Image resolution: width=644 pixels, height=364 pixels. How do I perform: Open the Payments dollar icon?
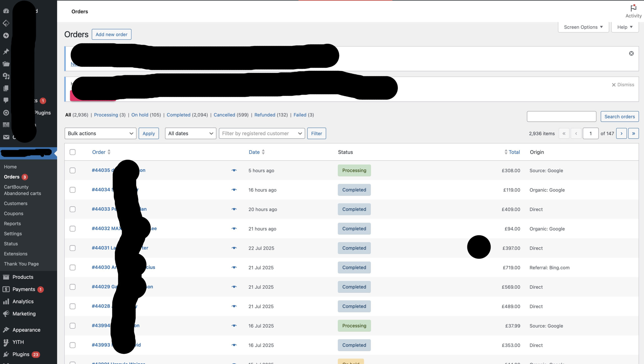point(6,289)
